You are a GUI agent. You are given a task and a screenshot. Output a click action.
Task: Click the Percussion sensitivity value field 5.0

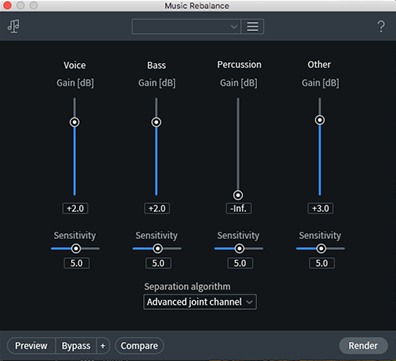(240, 263)
